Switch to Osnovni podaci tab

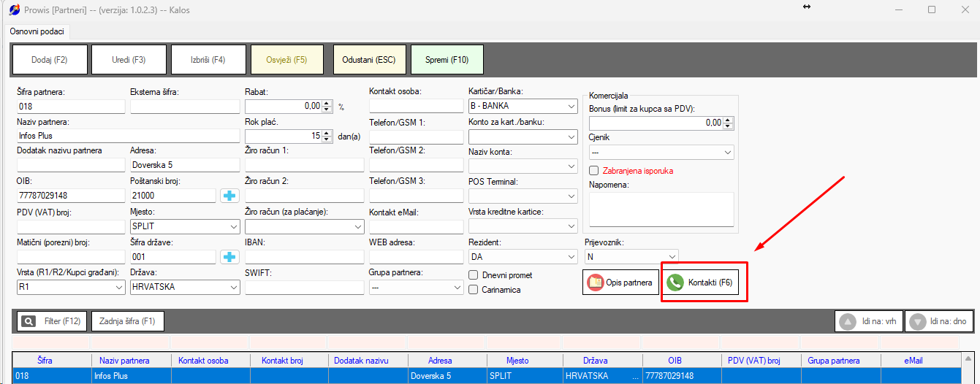click(37, 31)
